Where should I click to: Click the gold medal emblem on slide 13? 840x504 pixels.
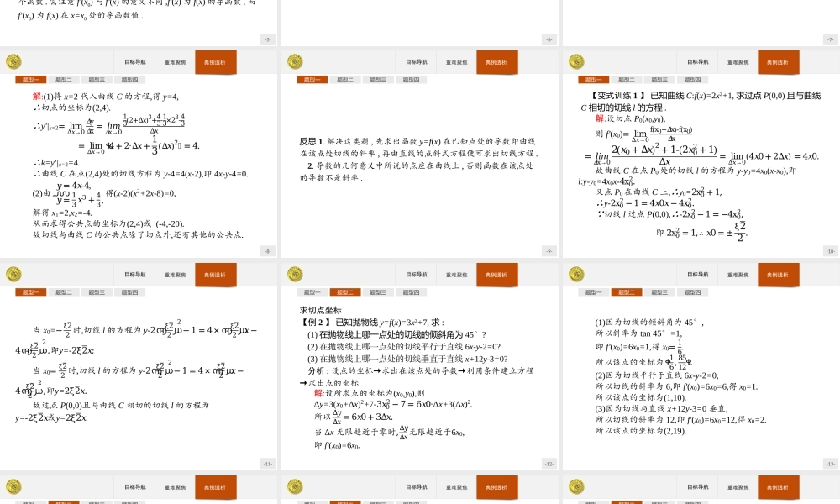pos(575,275)
